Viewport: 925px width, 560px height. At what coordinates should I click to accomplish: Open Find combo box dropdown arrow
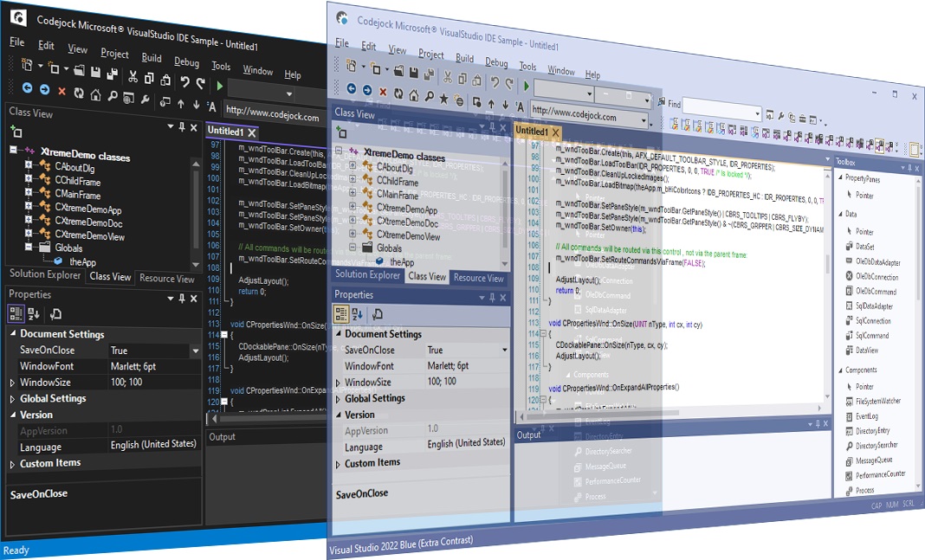coord(758,113)
